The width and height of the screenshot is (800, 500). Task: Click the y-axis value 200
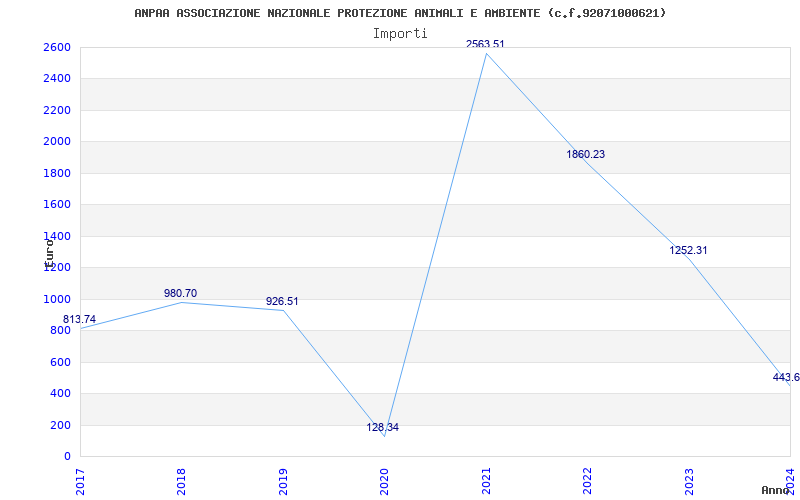point(60,425)
